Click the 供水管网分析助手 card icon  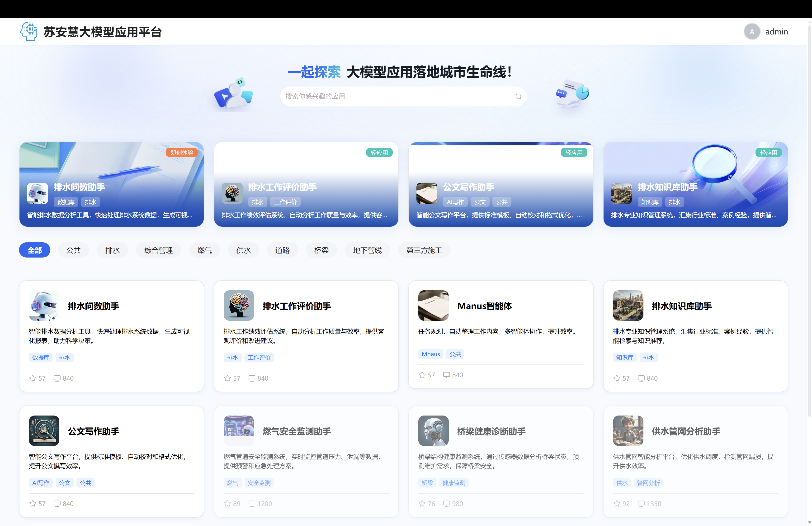pos(628,430)
